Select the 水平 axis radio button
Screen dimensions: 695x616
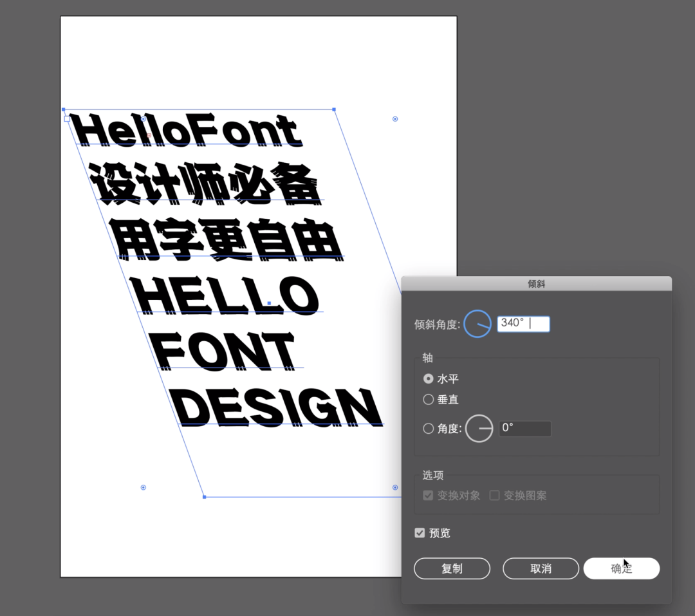(x=429, y=379)
